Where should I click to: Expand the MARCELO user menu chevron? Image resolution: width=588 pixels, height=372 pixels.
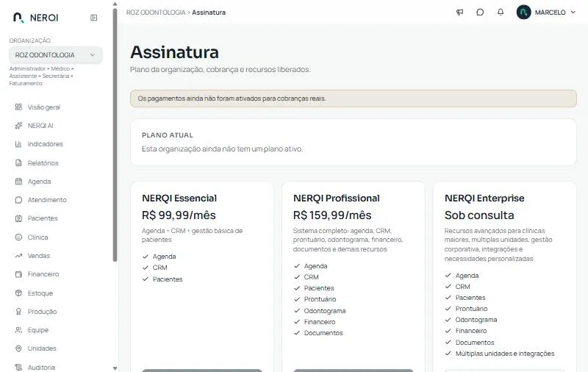pyautogui.click(x=573, y=12)
